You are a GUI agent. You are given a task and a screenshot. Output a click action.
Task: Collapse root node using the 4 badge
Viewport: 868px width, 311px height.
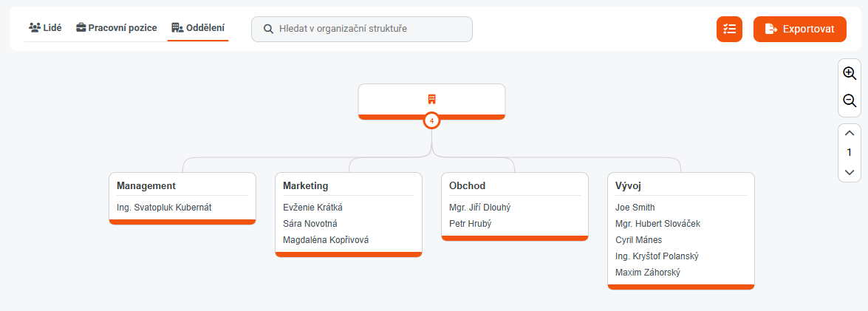[x=431, y=120]
